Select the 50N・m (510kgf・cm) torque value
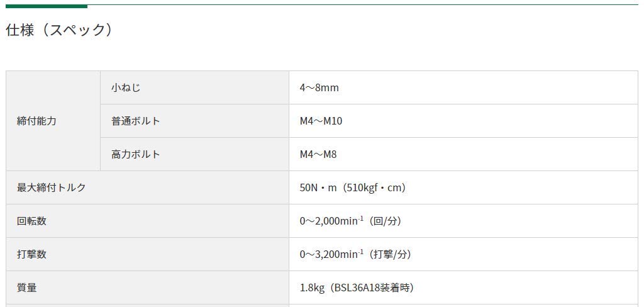 pyautogui.click(x=353, y=188)
